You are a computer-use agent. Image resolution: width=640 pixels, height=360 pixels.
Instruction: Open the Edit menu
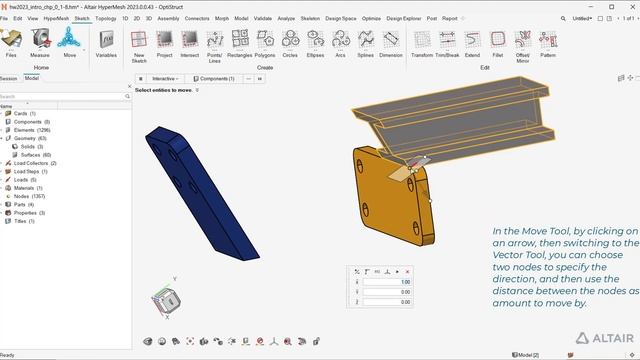coord(18,18)
